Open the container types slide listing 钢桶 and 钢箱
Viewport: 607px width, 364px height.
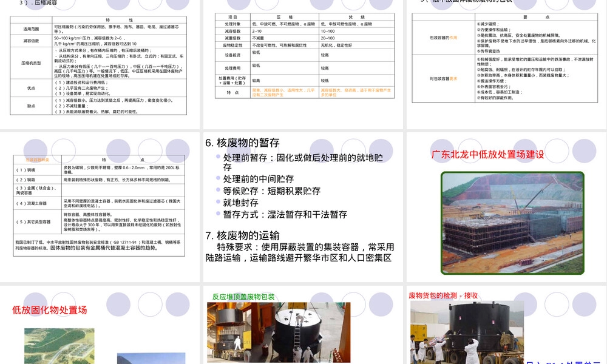[x=100, y=207]
